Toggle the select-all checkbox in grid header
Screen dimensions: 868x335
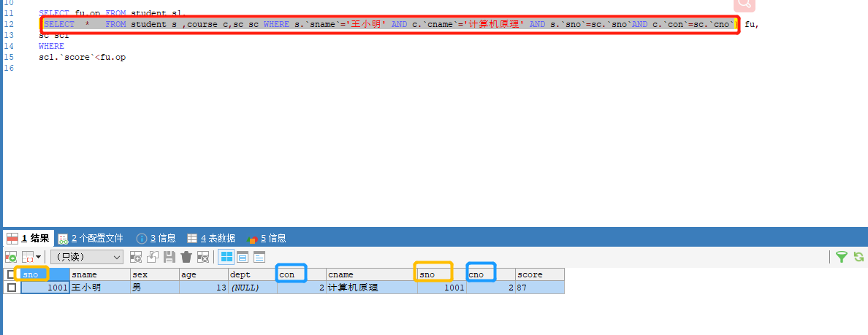coord(11,274)
